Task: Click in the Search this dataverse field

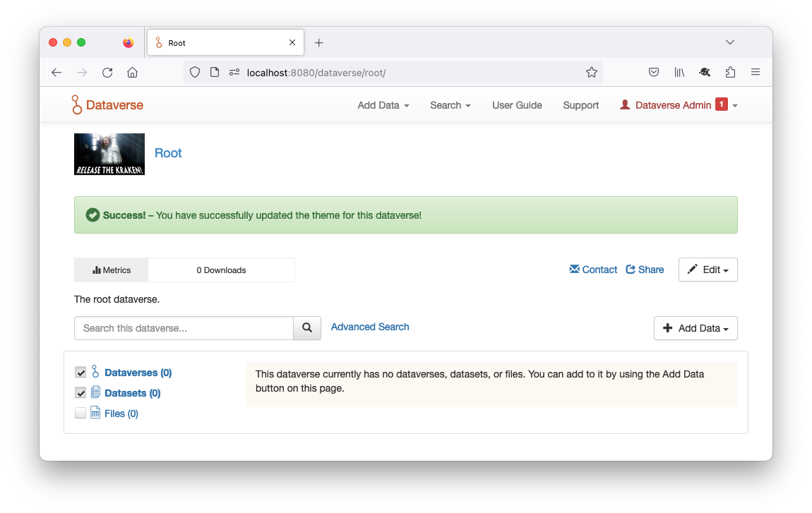Action: point(184,328)
